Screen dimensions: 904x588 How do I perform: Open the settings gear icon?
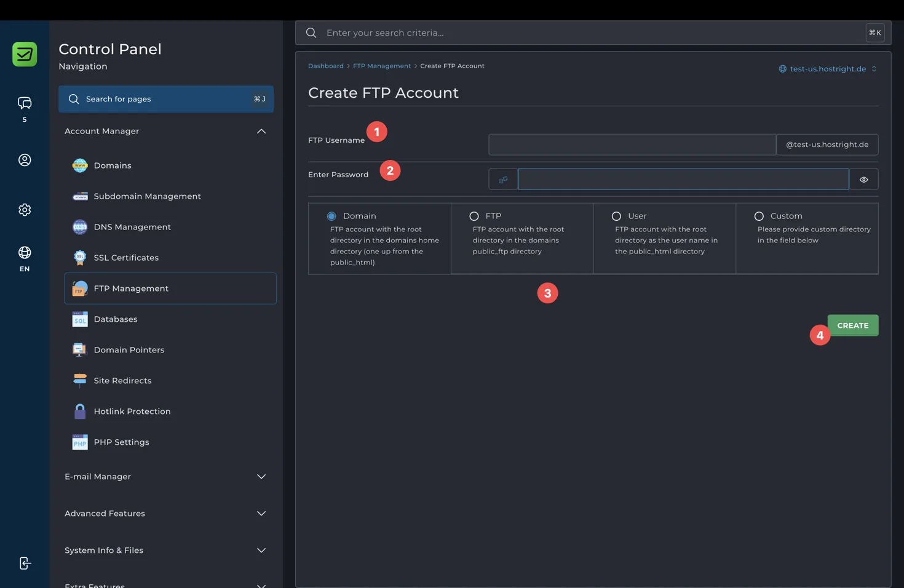coord(25,210)
